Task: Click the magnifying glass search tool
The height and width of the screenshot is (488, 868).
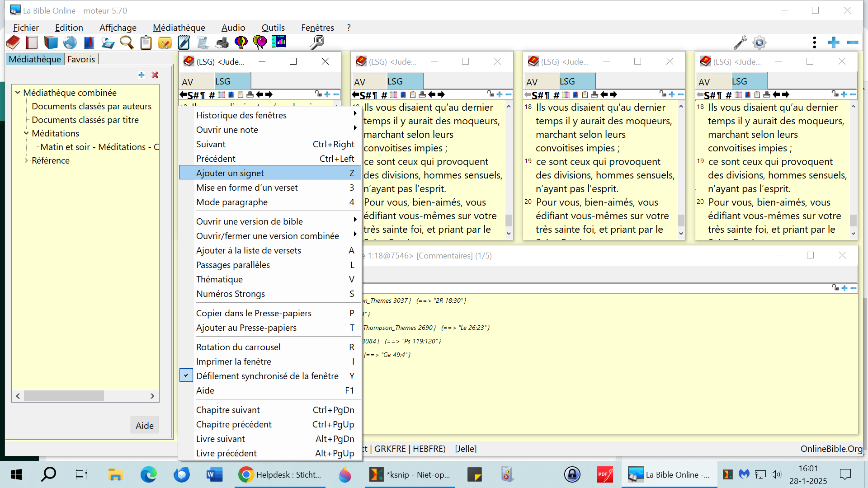Action: tap(127, 42)
